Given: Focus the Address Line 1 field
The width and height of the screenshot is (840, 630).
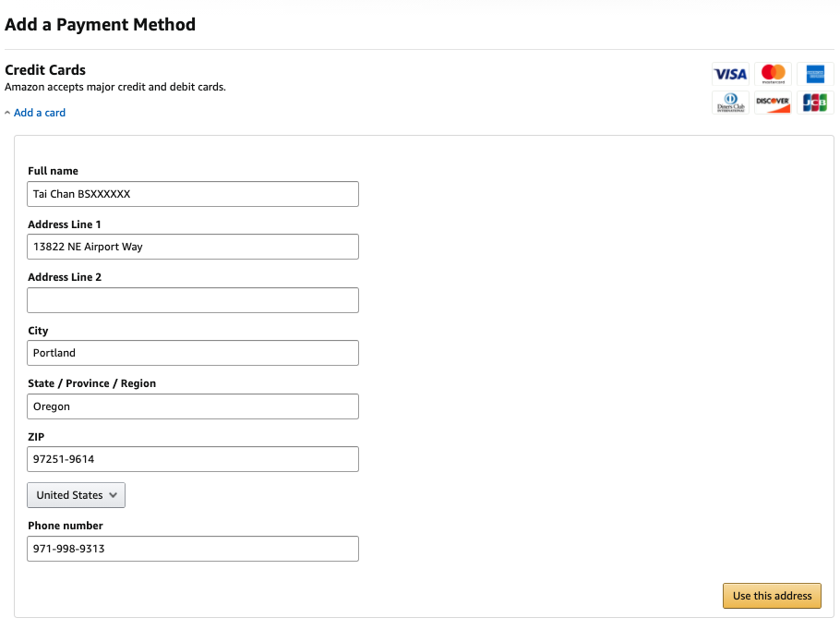Looking at the screenshot, I should (193, 247).
